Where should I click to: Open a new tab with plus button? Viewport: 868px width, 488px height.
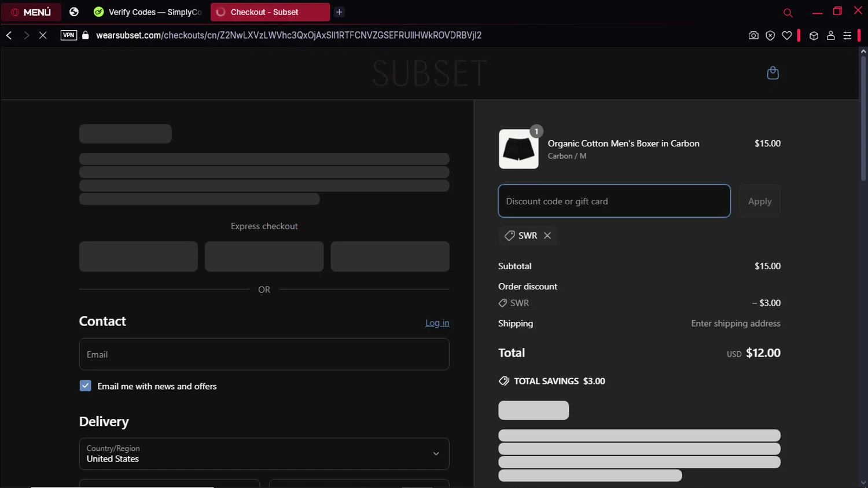[x=340, y=12]
